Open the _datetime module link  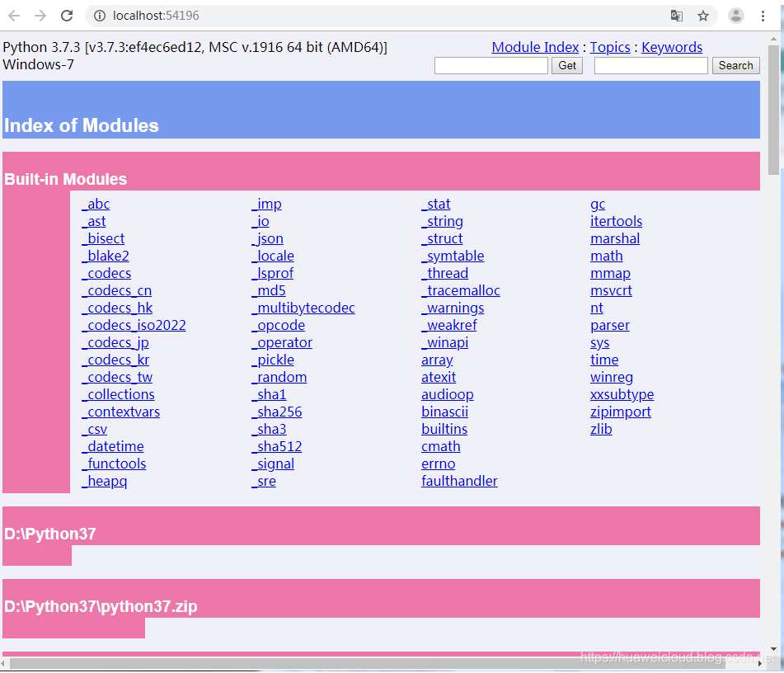113,446
